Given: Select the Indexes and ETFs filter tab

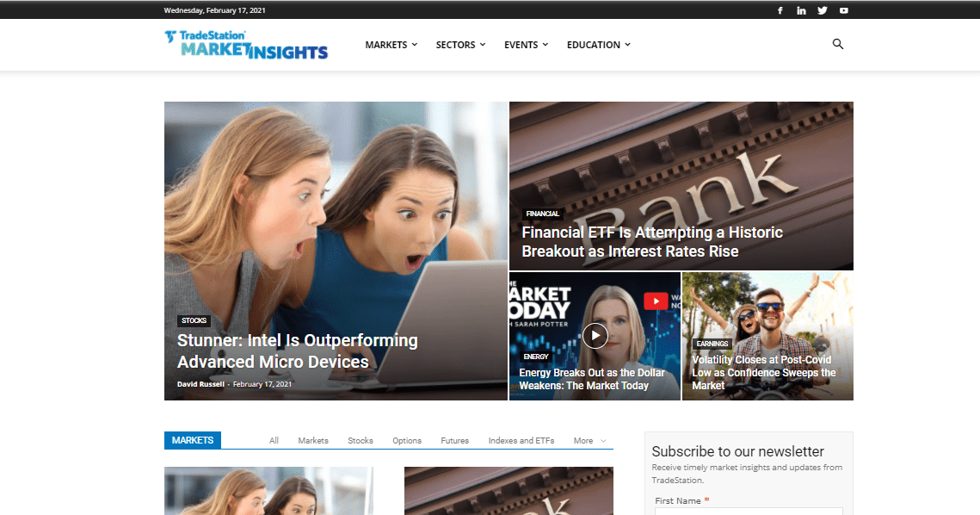Looking at the screenshot, I should pos(521,441).
